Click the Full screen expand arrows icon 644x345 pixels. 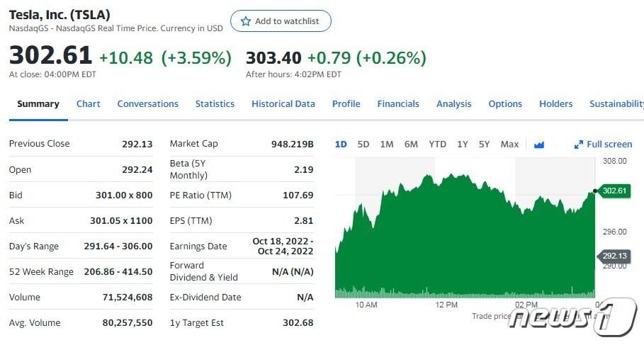[x=578, y=145]
